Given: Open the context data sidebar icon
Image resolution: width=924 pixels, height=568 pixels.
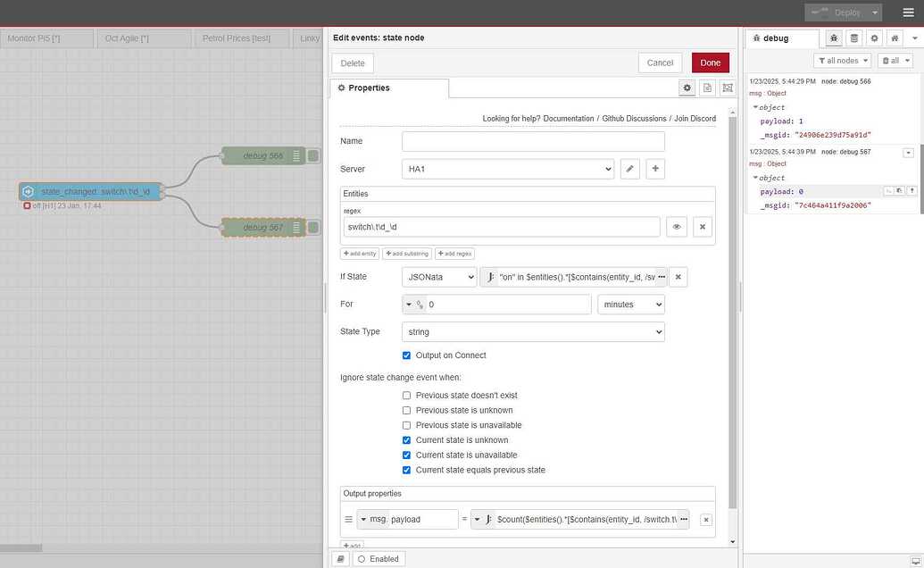Looking at the screenshot, I should 853,38.
